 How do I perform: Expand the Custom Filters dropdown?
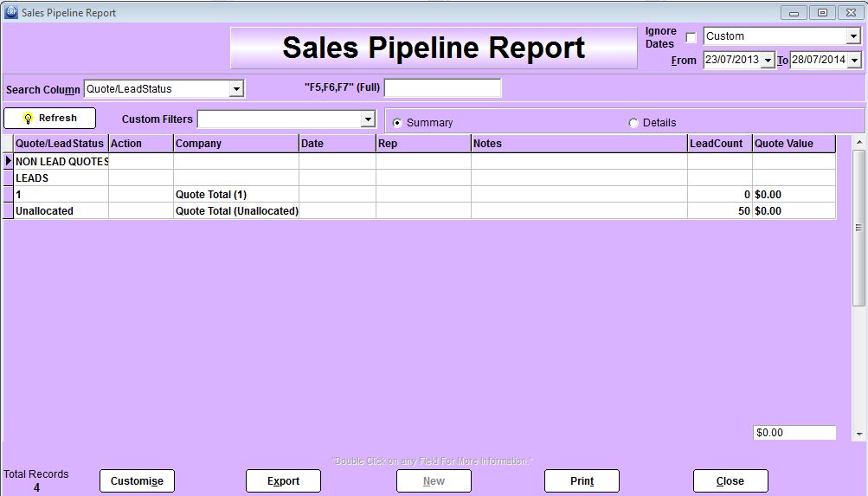[368, 119]
